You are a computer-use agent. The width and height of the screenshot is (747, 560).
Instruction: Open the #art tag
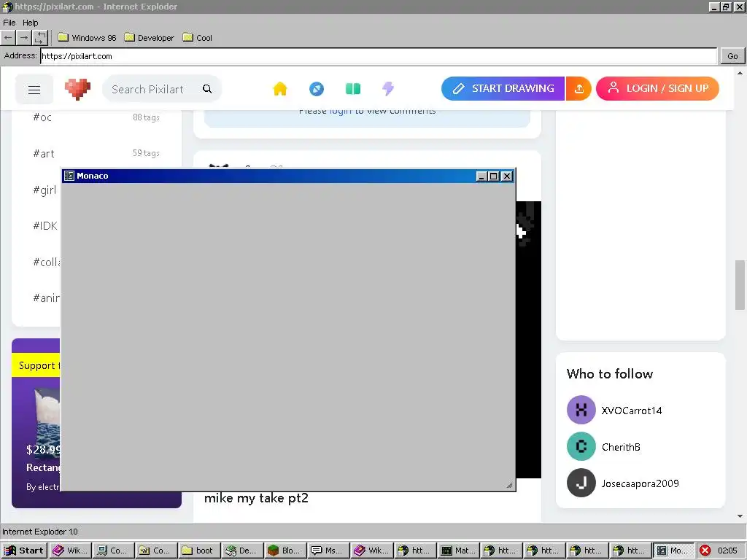(x=44, y=153)
